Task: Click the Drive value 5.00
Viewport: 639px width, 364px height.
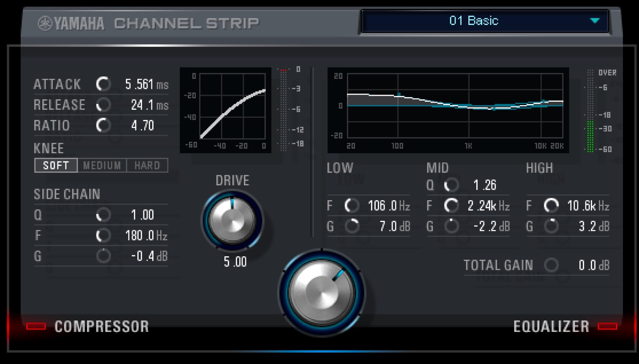Action: 235,262
